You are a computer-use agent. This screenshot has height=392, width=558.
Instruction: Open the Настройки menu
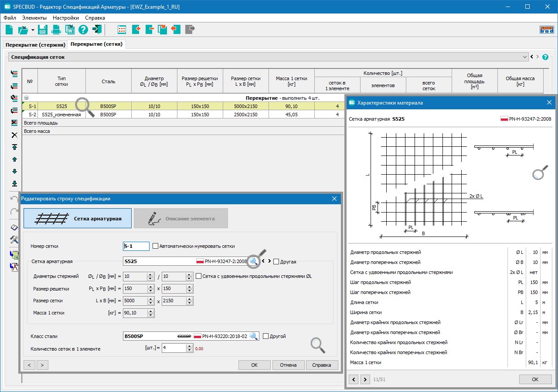coord(65,18)
